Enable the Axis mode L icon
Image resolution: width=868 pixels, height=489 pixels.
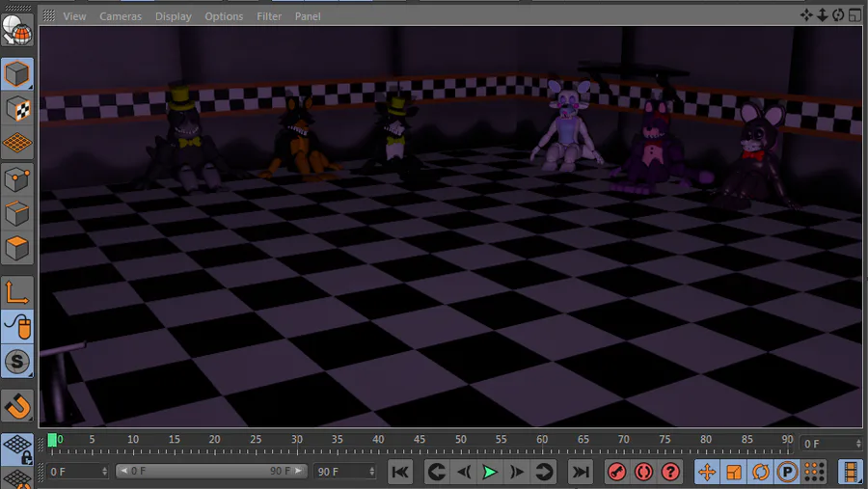pyautogui.click(x=17, y=292)
